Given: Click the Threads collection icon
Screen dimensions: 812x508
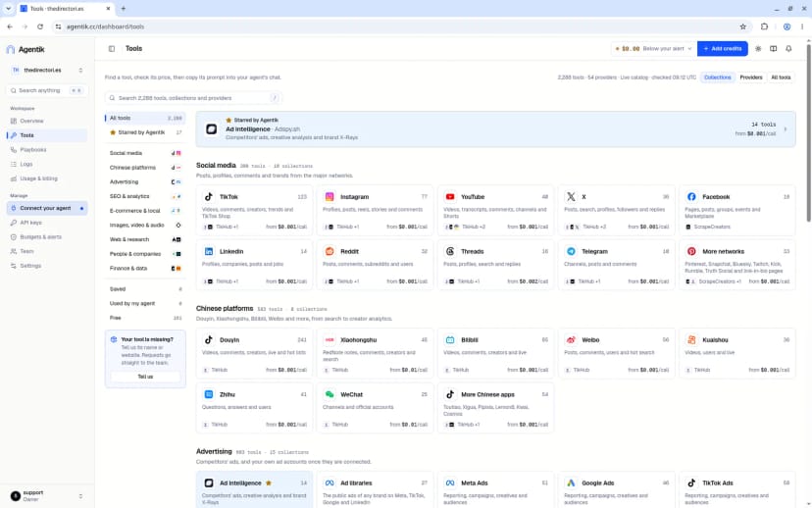Looking at the screenshot, I should click(x=450, y=251).
